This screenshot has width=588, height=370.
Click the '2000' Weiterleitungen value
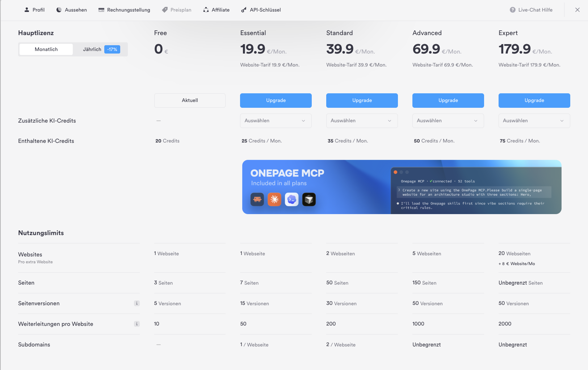505,324
